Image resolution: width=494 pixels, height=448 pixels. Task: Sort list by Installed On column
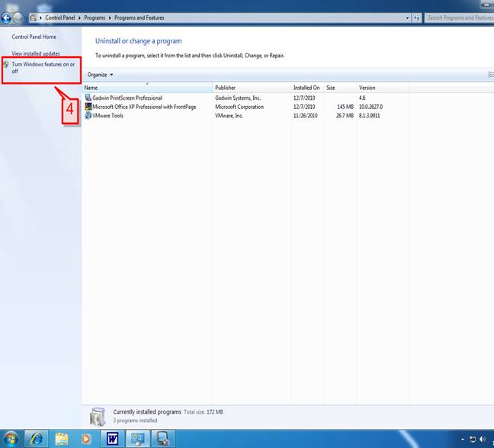coord(307,88)
